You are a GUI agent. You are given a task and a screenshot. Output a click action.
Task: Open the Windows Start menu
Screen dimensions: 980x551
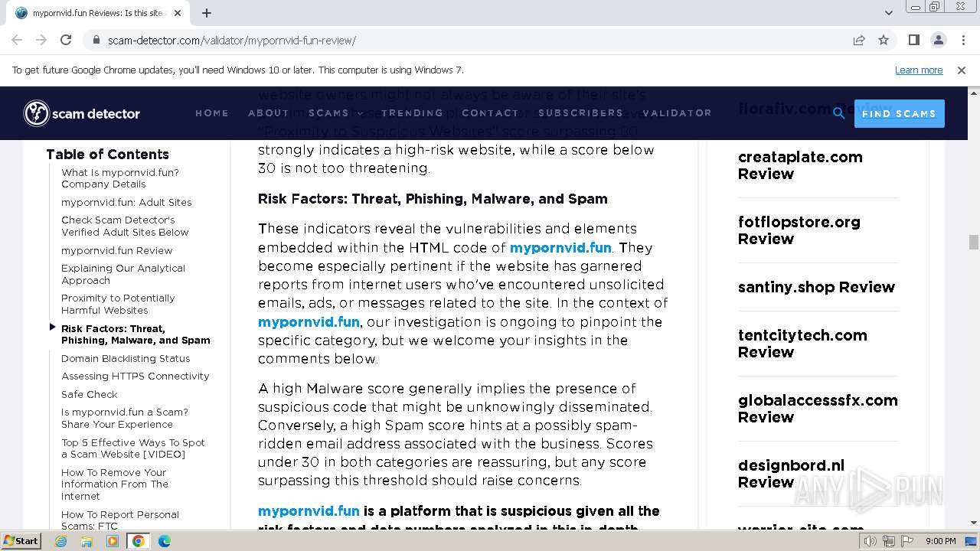pos(21,540)
